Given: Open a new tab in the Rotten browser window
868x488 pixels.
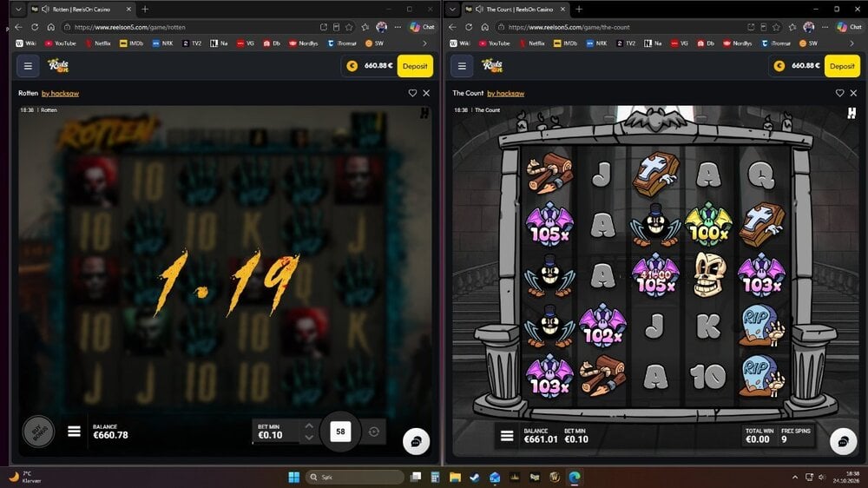Looking at the screenshot, I should click(x=145, y=10).
